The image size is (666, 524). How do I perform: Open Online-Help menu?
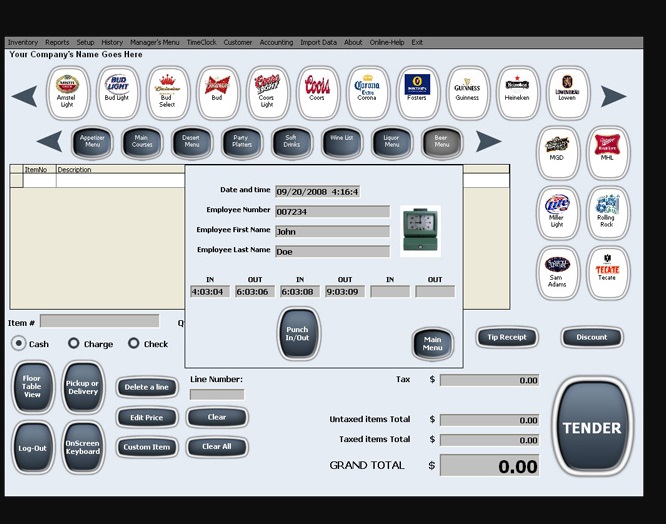pyautogui.click(x=387, y=42)
